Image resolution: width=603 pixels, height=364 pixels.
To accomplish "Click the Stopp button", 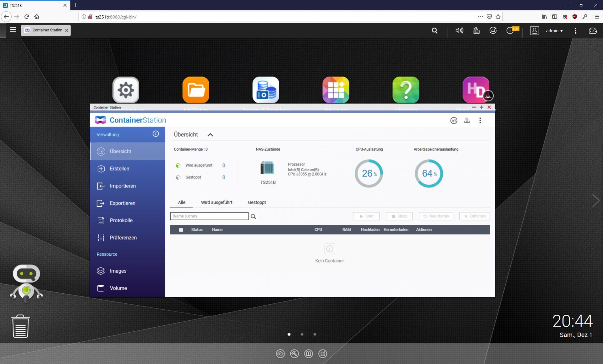I will [x=399, y=216].
